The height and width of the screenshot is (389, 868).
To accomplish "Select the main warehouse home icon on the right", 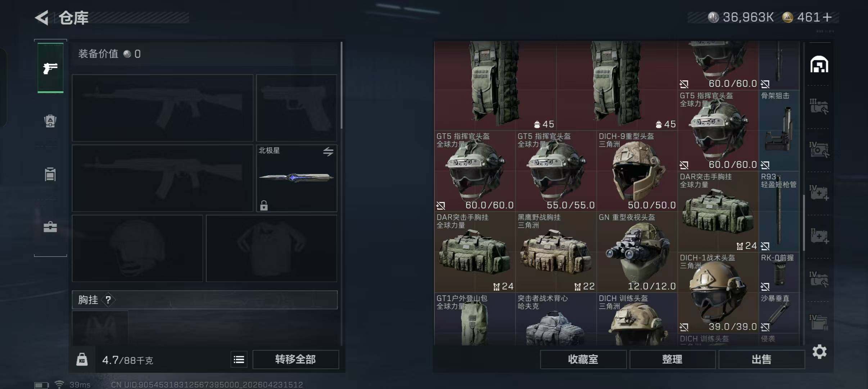I will coord(819,65).
